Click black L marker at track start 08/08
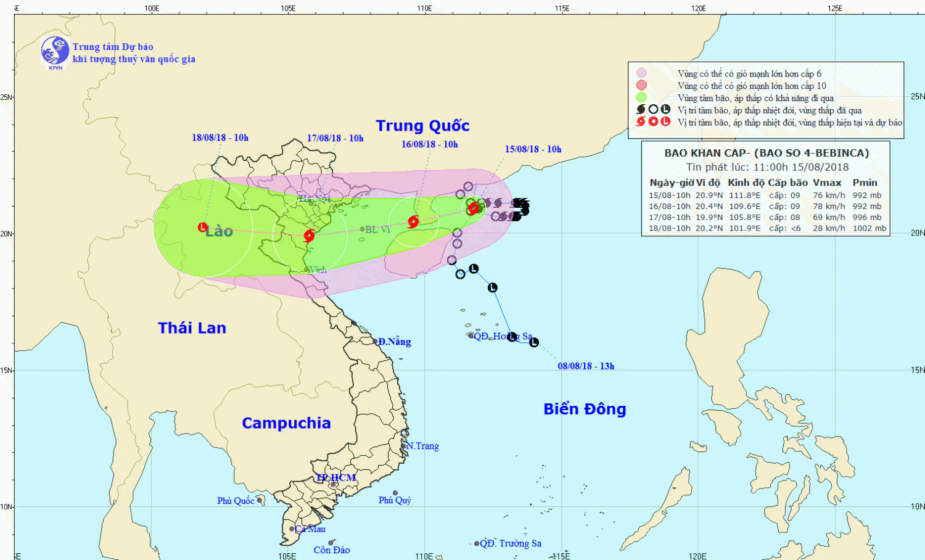 [534, 342]
